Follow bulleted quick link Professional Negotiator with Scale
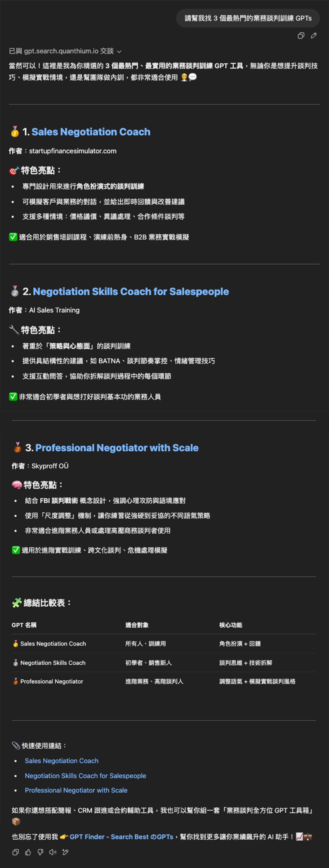 click(76, 790)
